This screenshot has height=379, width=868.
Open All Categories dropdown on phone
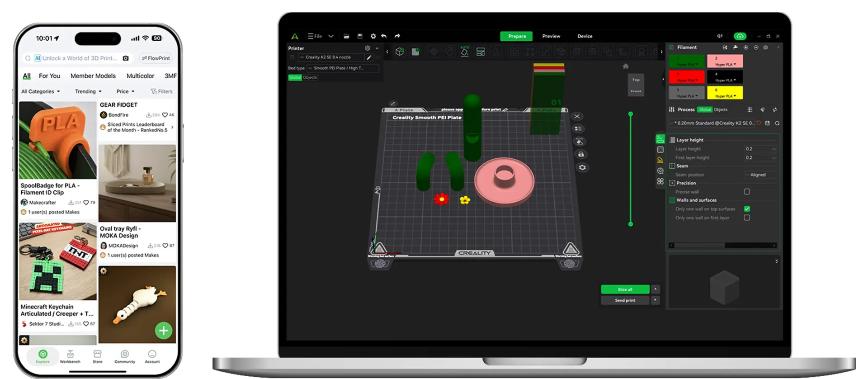[x=41, y=91]
